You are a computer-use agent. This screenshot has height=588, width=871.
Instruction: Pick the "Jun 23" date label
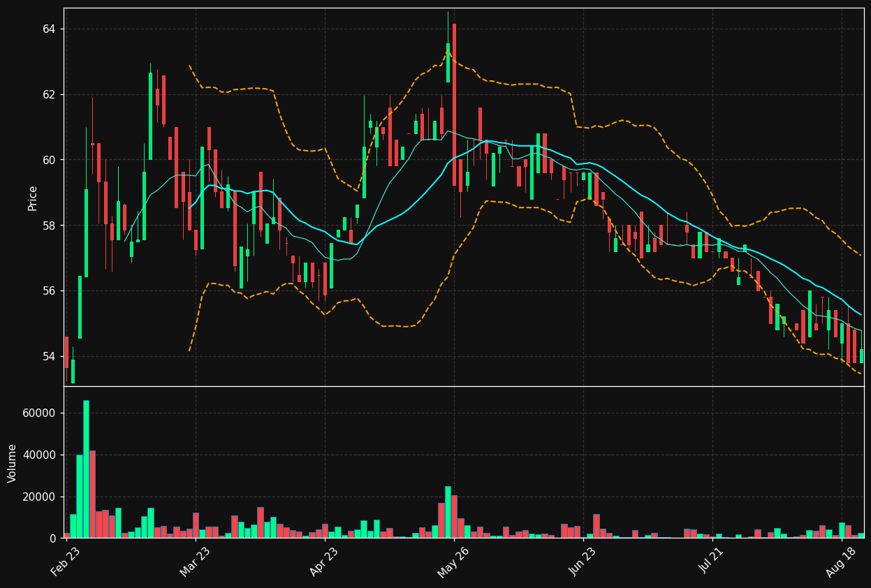pos(583,562)
